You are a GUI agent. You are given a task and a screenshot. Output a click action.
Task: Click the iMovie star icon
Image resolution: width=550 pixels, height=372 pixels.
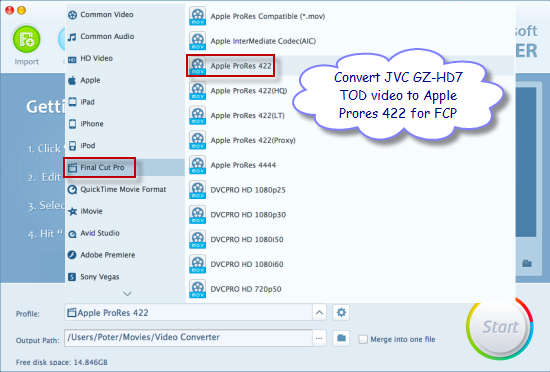tap(72, 211)
